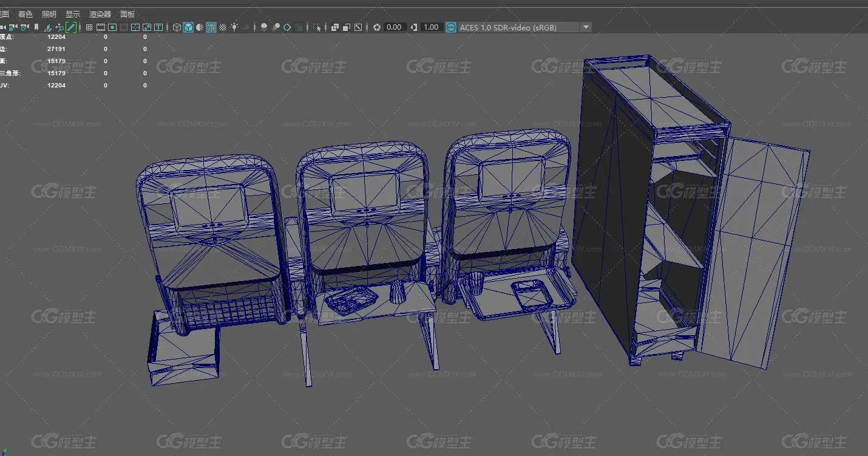Switch to wireframe display mode

(177, 27)
